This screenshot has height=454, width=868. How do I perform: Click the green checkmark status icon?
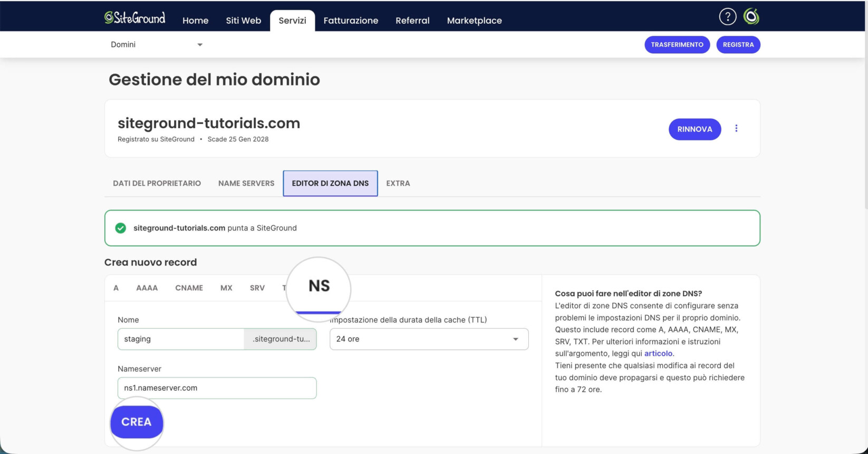click(121, 228)
